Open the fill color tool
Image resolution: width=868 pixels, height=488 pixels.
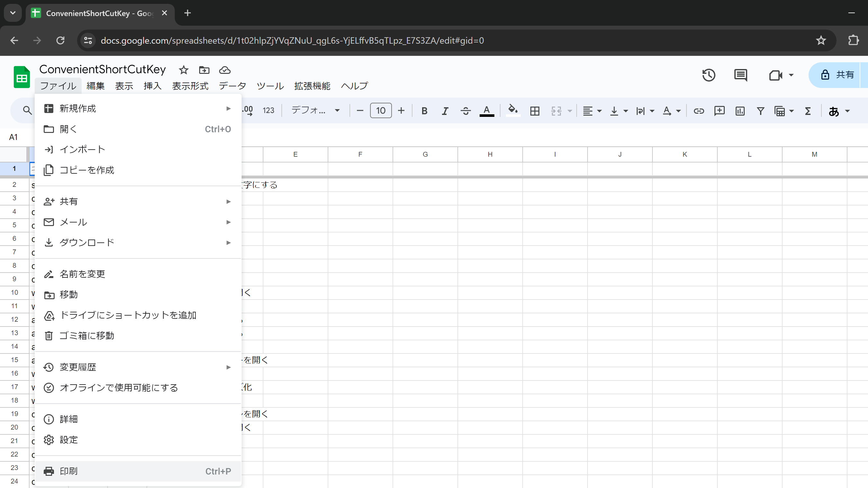pyautogui.click(x=513, y=111)
